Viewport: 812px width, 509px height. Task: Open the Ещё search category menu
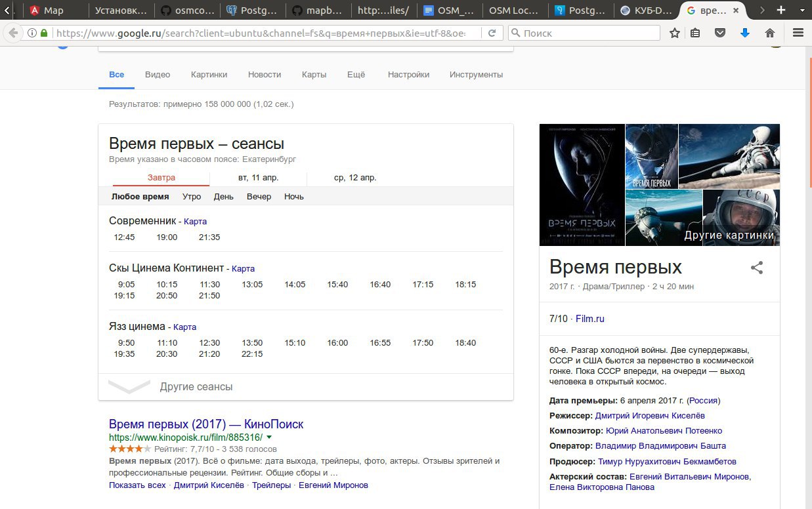pyautogui.click(x=356, y=75)
